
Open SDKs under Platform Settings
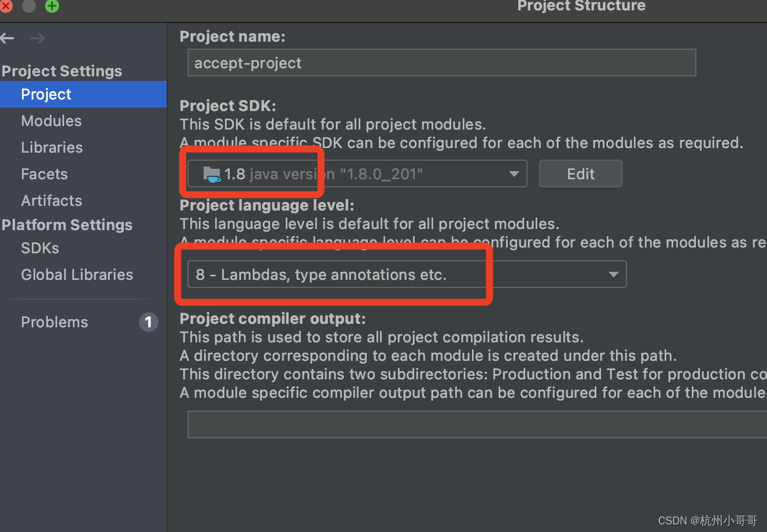40,248
